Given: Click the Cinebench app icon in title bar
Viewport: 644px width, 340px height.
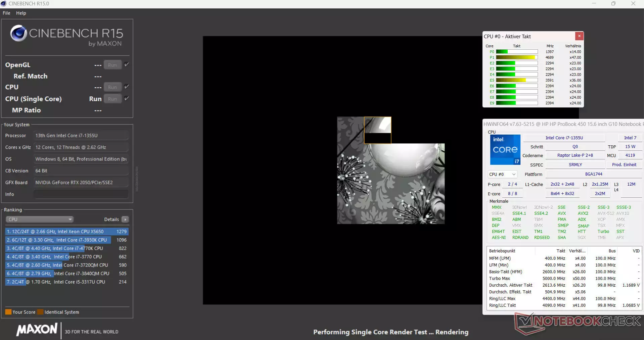Looking at the screenshot, I should click(4, 4).
